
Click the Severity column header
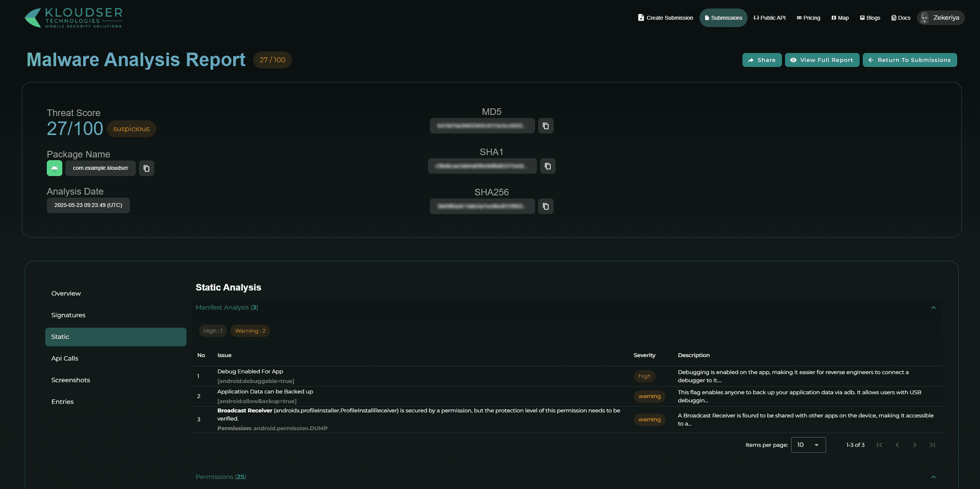pyautogui.click(x=644, y=355)
